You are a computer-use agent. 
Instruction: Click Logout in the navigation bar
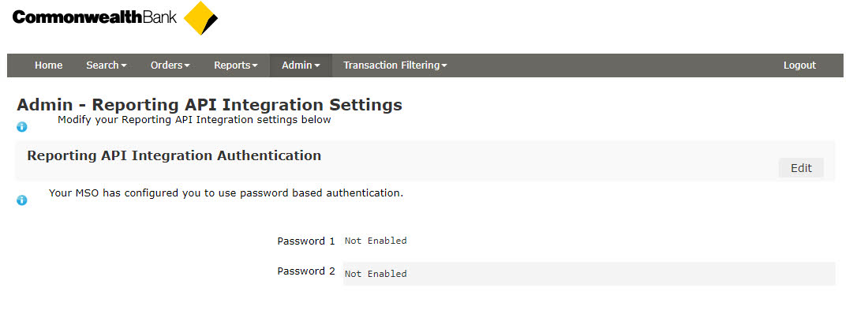point(799,65)
